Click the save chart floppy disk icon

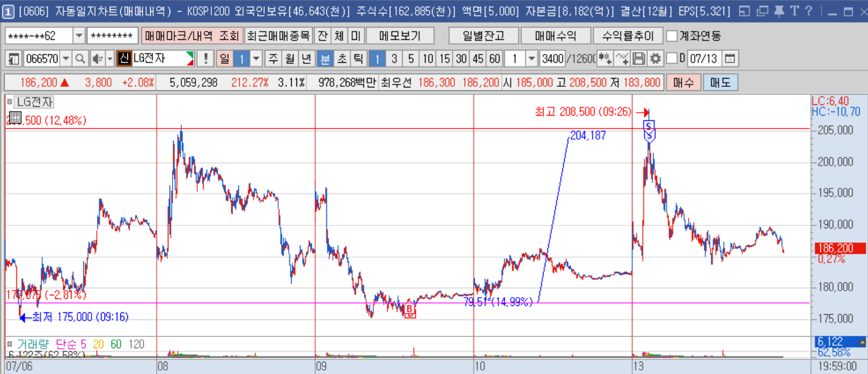coord(639,59)
